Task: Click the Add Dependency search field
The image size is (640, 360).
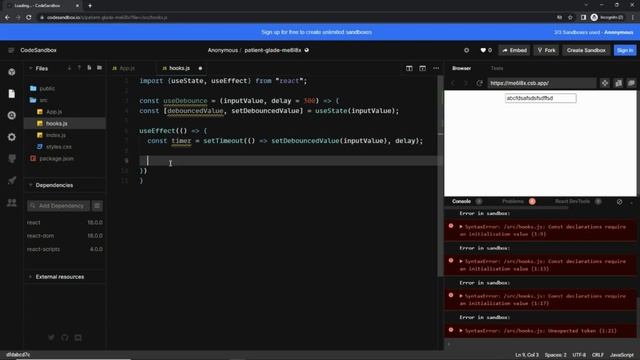Action: tap(59, 206)
